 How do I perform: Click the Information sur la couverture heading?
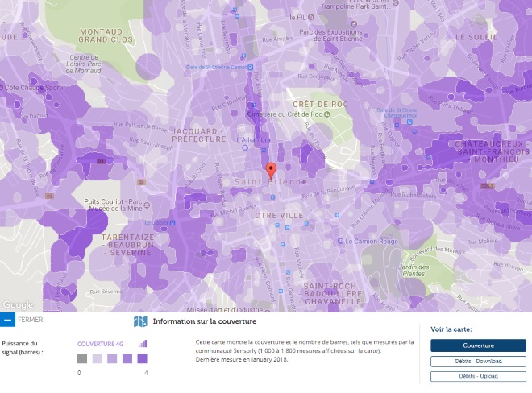point(205,321)
